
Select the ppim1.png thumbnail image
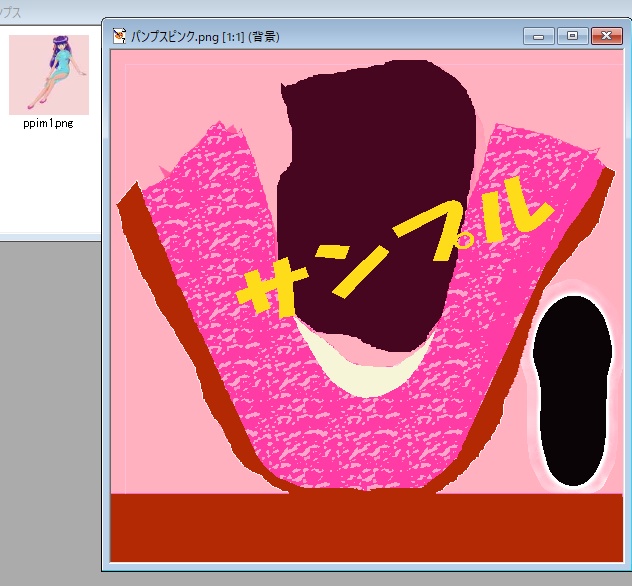[49, 75]
